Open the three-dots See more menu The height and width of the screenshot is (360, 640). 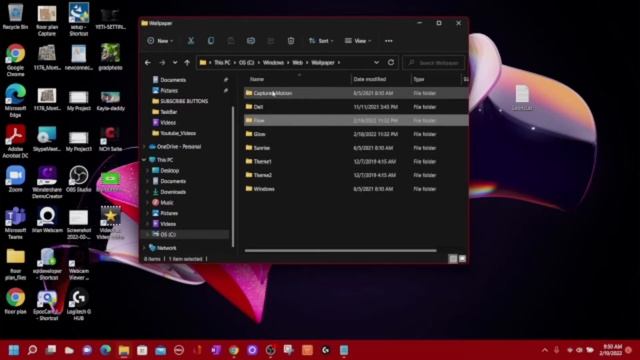[389, 41]
